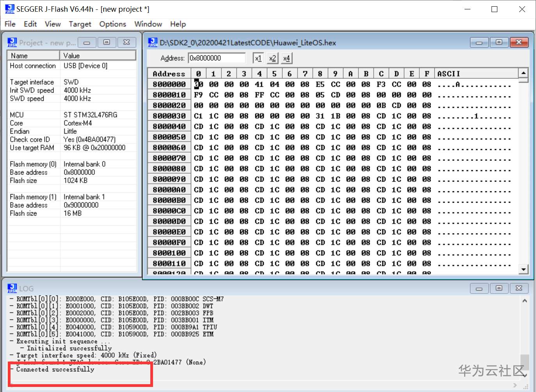Click the 'Initialized successfully' log line
This screenshot has width=536, height=392.
tap(66, 348)
